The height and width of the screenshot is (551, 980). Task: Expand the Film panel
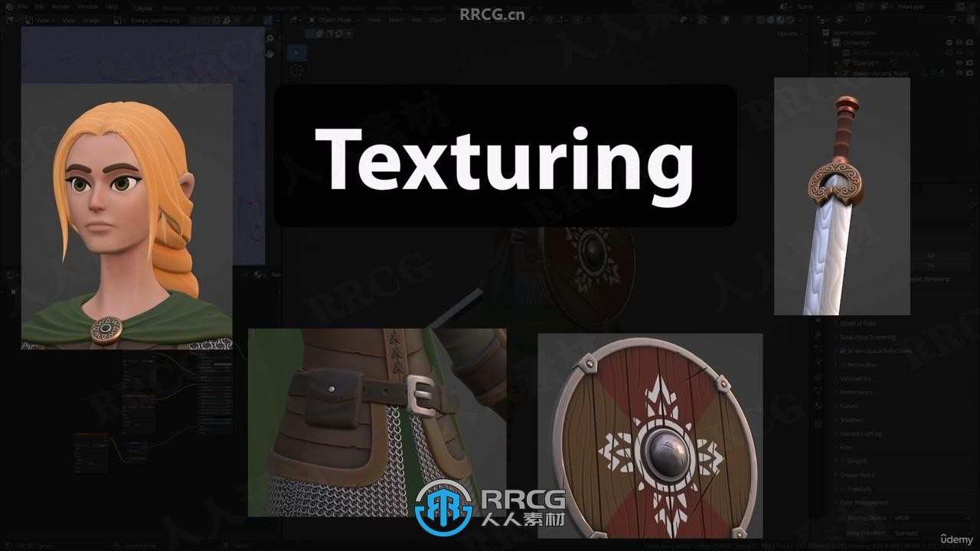845,448
